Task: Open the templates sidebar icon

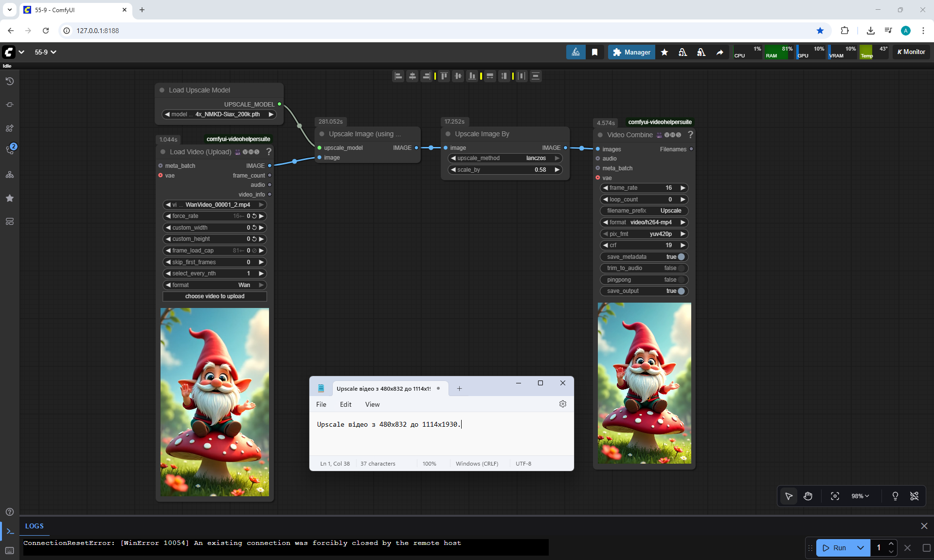Action: point(9,221)
